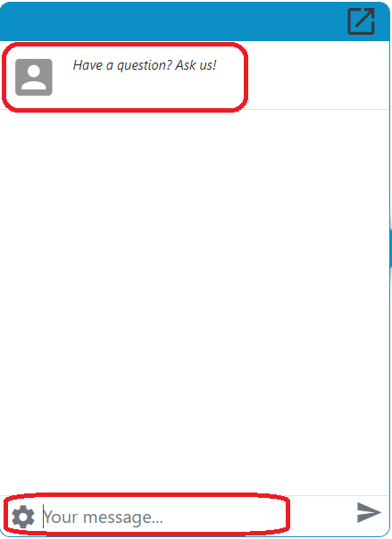Click the italic greeting text from agent
The image size is (392, 539).
click(x=145, y=65)
